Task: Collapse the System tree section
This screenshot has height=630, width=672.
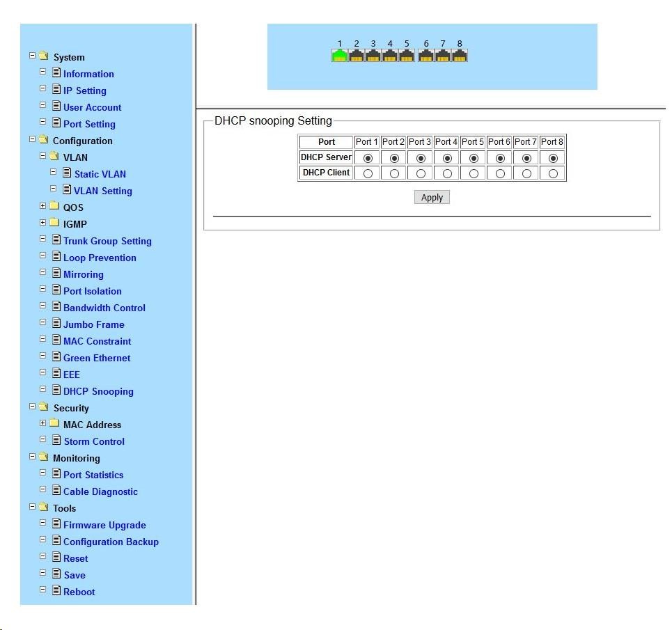Action: (x=32, y=56)
